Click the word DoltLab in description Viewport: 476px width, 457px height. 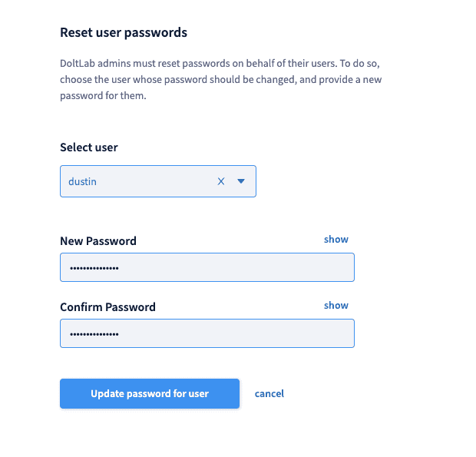(78, 64)
